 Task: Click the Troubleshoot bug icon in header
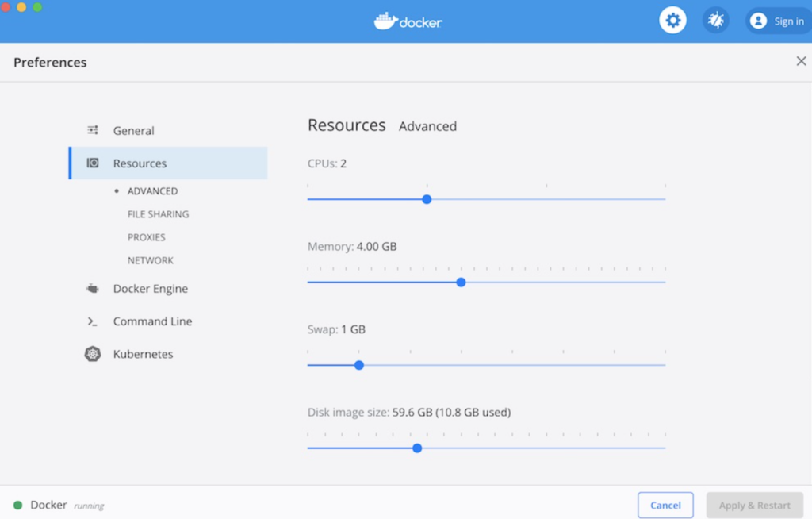(x=715, y=20)
